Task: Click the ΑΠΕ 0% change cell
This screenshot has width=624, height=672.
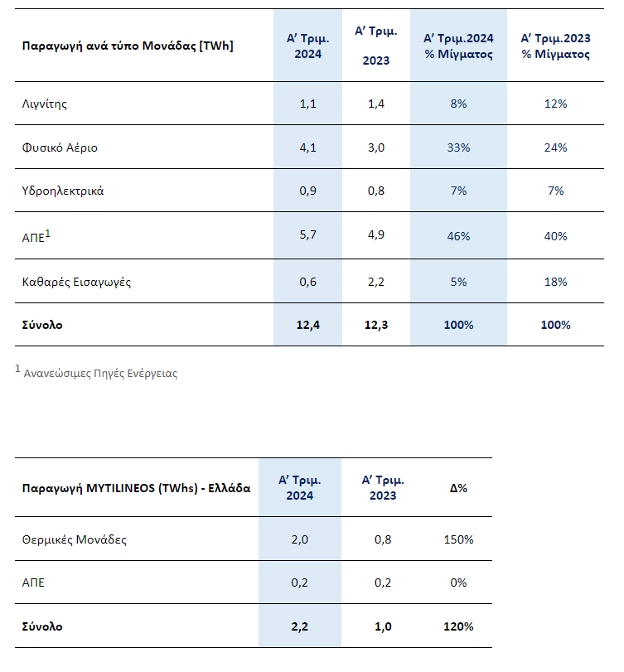Action: [458, 583]
